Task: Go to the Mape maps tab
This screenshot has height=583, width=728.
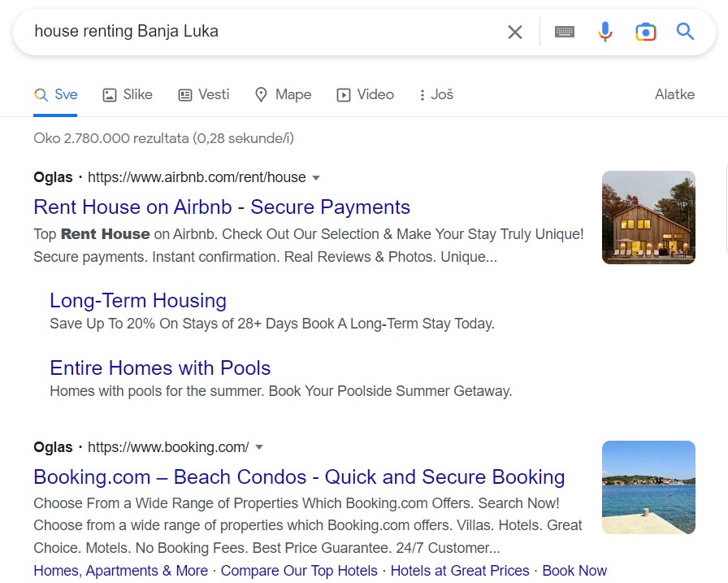Action: click(x=283, y=94)
